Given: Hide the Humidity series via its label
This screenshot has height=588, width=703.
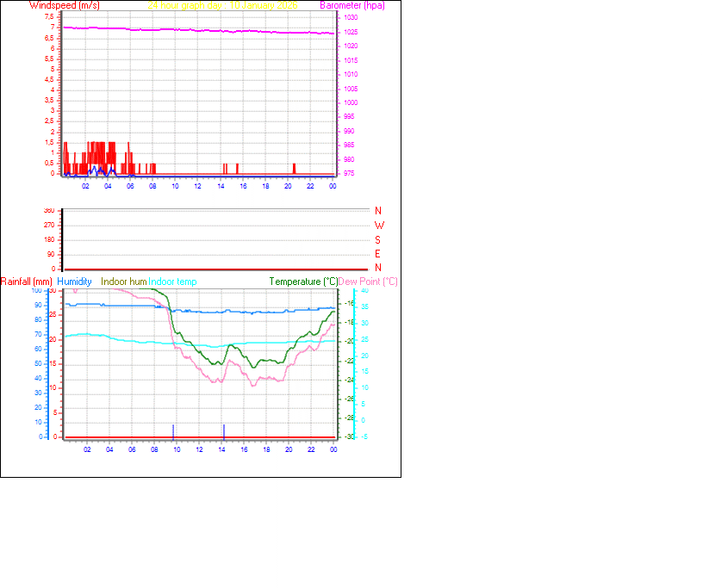Looking at the screenshot, I should pyautogui.click(x=74, y=282).
